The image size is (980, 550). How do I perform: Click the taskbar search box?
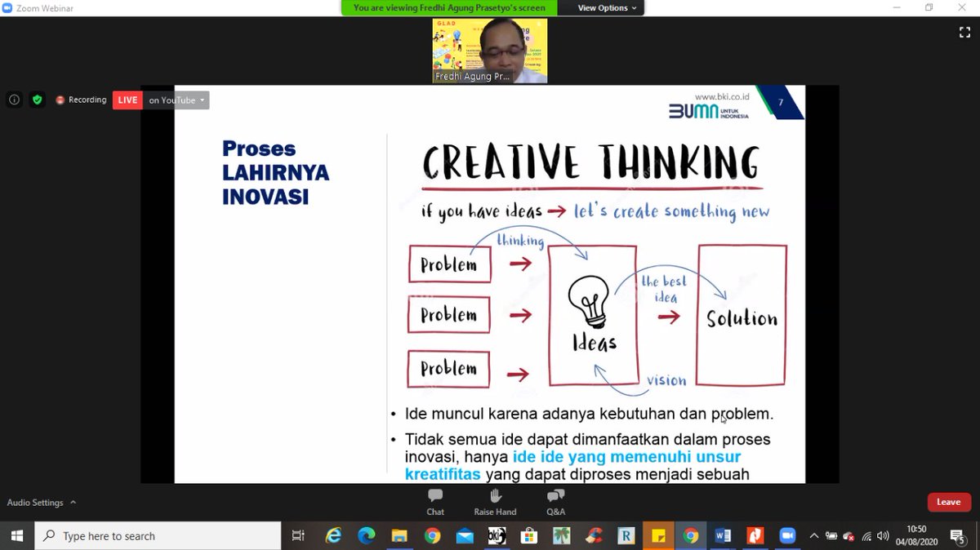tap(159, 535)
